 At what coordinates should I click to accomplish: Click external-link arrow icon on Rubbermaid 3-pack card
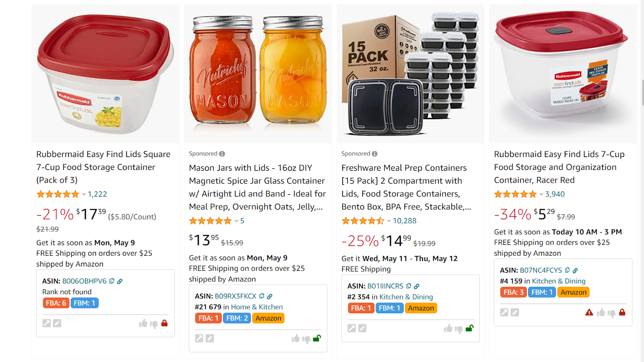click(x=47, y=323)
